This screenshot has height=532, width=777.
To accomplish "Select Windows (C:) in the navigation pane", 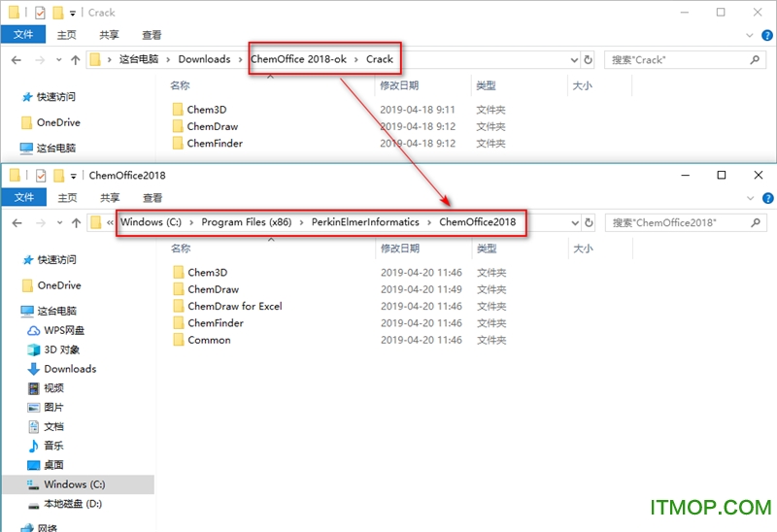I will pyautogui.click(x=74, y=484).
